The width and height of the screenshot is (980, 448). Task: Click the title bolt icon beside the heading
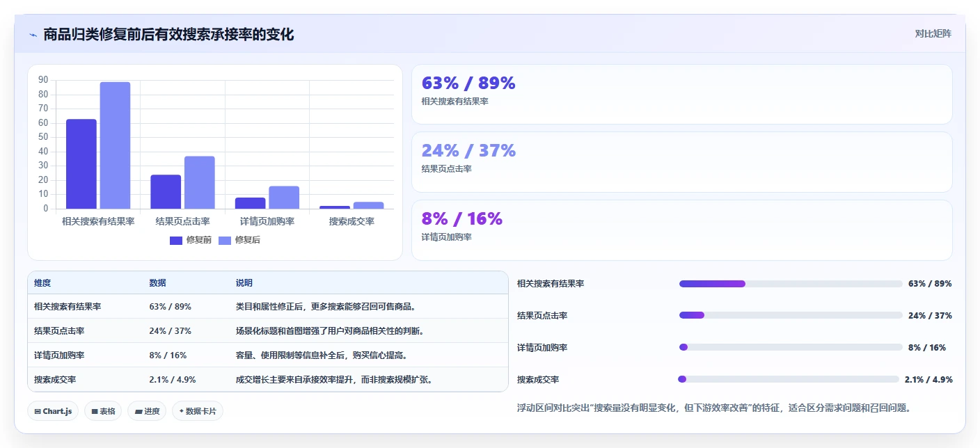33,34
